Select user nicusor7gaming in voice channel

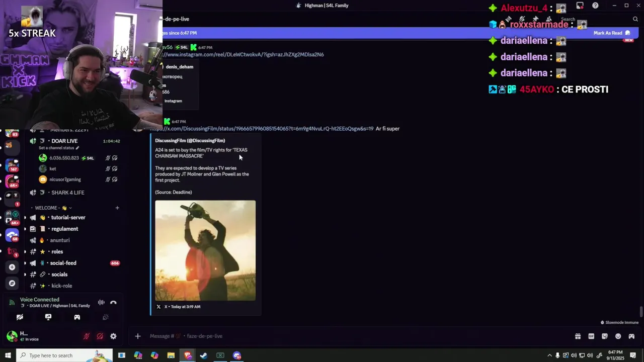[65, 179]
